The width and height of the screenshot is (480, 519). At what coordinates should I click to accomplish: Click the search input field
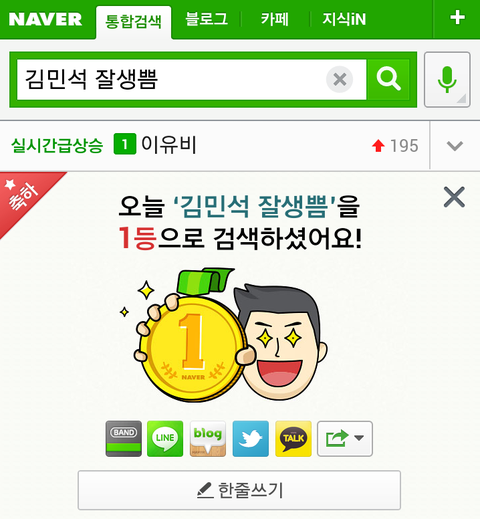[x=171, y=79]
